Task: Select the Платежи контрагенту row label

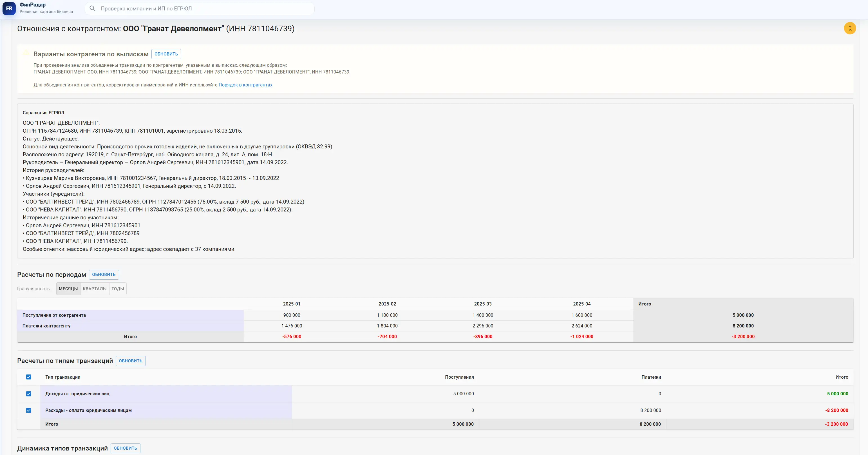Action: point(46,326)
